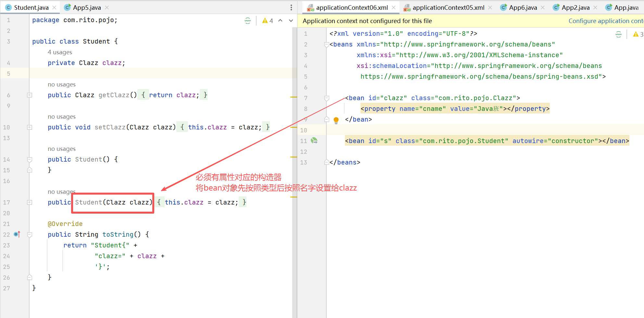Click fold end marker at line 26

[30, 277]
